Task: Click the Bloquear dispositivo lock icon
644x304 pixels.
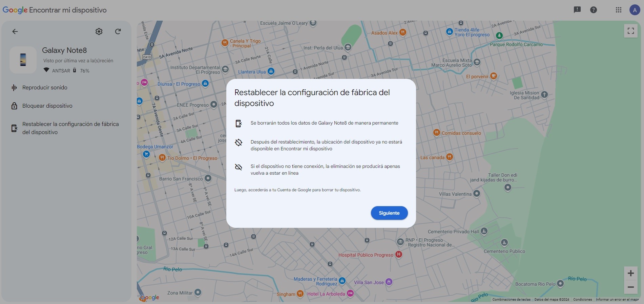Action: (14, 106)
